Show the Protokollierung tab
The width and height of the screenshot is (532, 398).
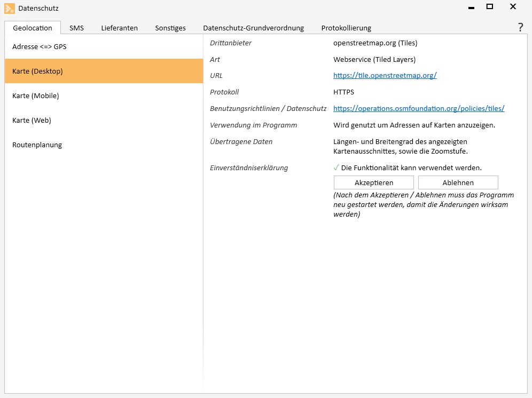point(346,28)
